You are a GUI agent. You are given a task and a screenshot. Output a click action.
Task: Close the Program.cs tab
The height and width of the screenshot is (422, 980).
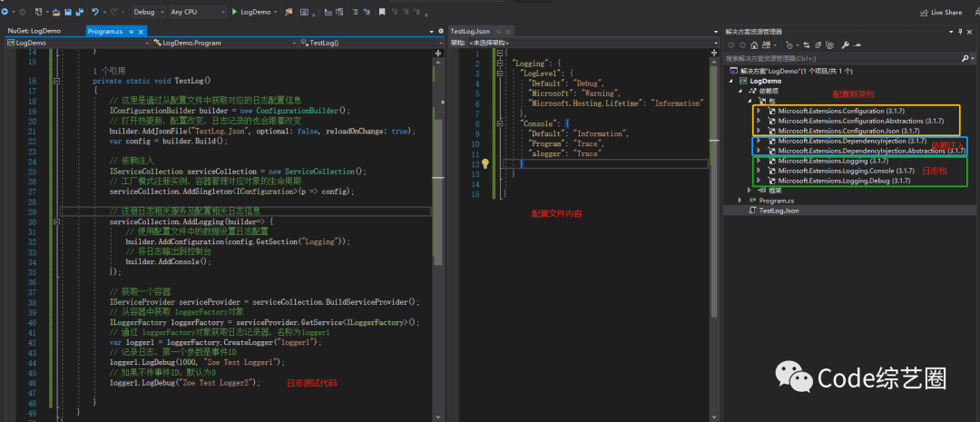point(140,31)
